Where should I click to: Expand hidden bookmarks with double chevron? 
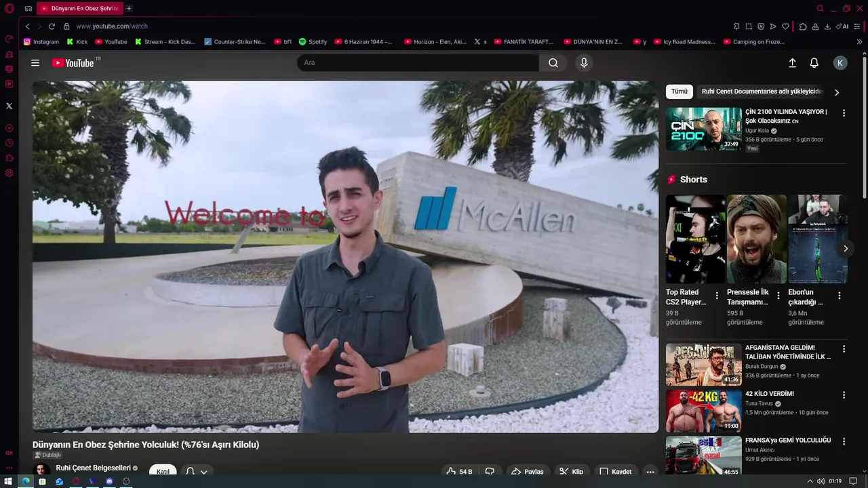tap(859, 42)
